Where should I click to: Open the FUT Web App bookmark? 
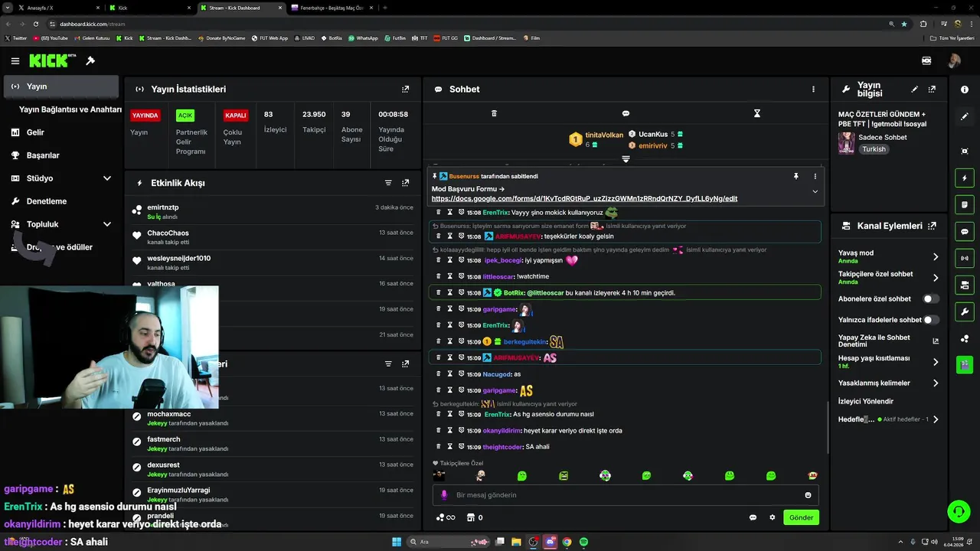269,37
